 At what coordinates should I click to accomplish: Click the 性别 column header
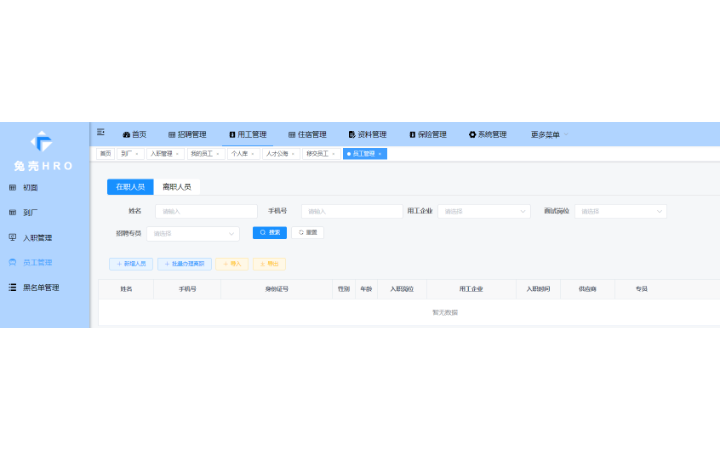[x=344, y=289]
